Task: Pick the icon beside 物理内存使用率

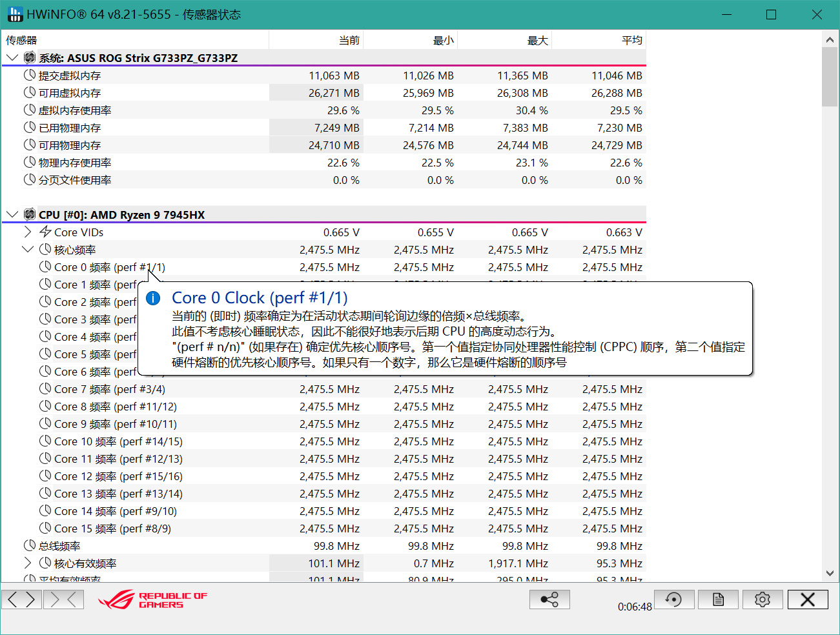Action: point(30,162)
